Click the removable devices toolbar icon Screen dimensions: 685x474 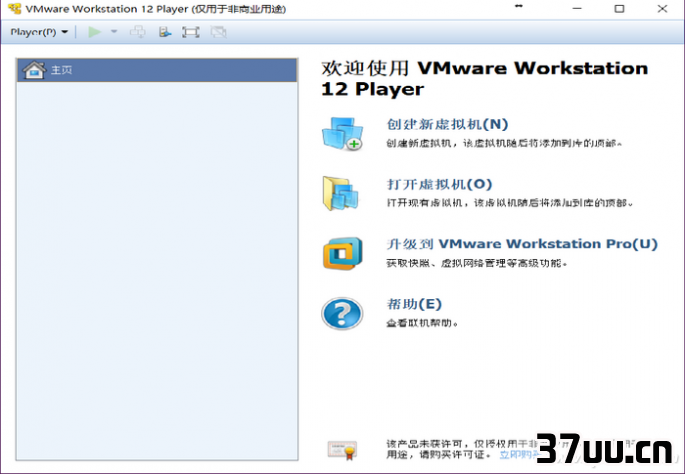[x=165, y=32]
